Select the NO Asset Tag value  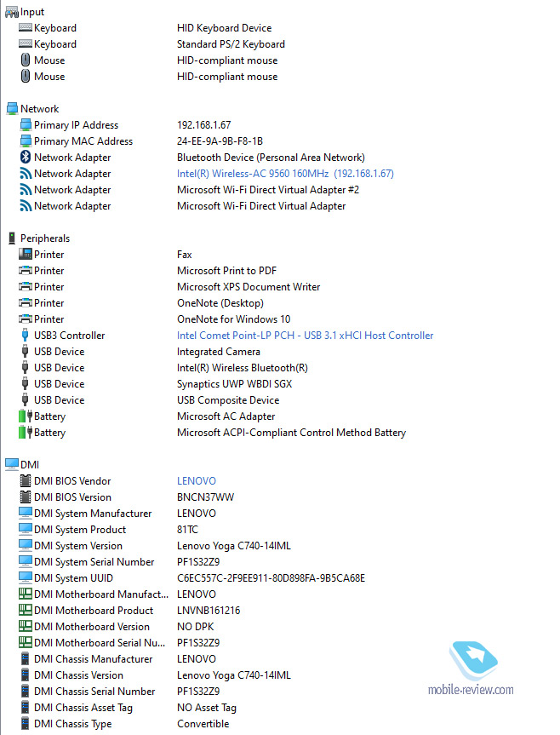pyautogui.click(x=207, y=708)
